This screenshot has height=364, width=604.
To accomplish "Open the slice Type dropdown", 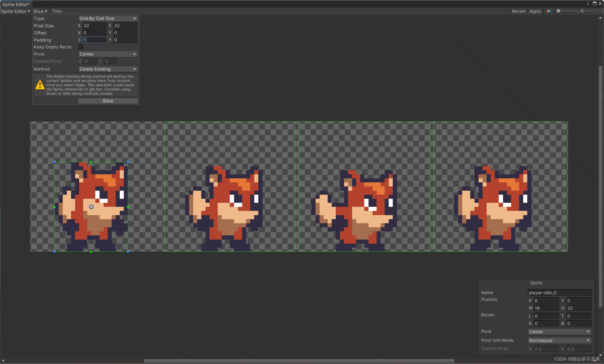I will pyautogui.click(x=108, y=18).
